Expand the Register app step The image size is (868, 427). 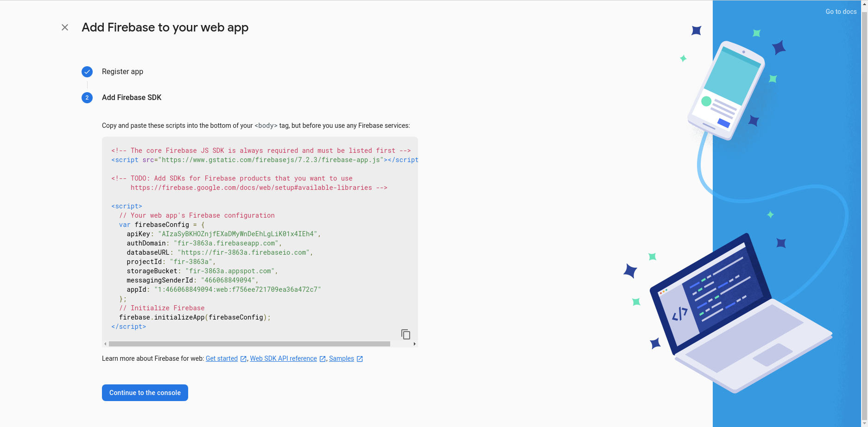[x=122, y=72]
